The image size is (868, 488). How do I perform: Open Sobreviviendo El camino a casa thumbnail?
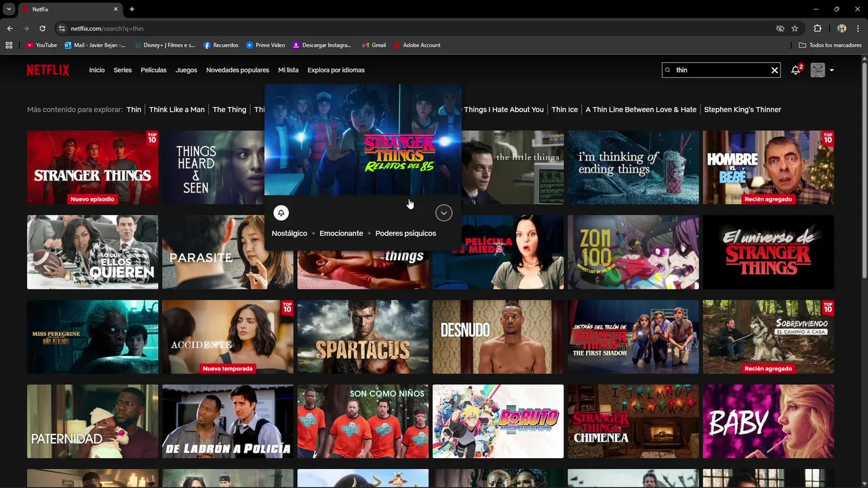click(x=768, y=337)
